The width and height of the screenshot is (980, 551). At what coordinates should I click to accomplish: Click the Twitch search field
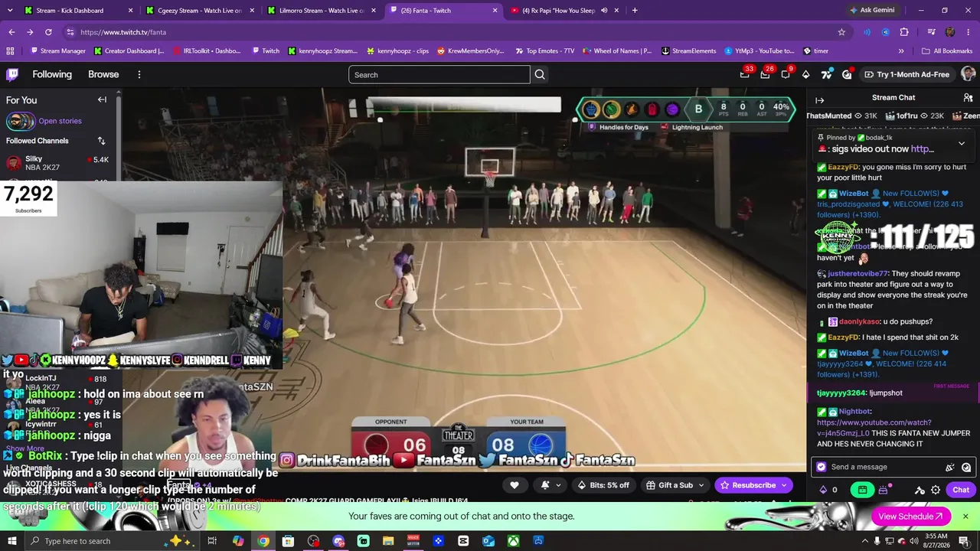tap(439, 74)
